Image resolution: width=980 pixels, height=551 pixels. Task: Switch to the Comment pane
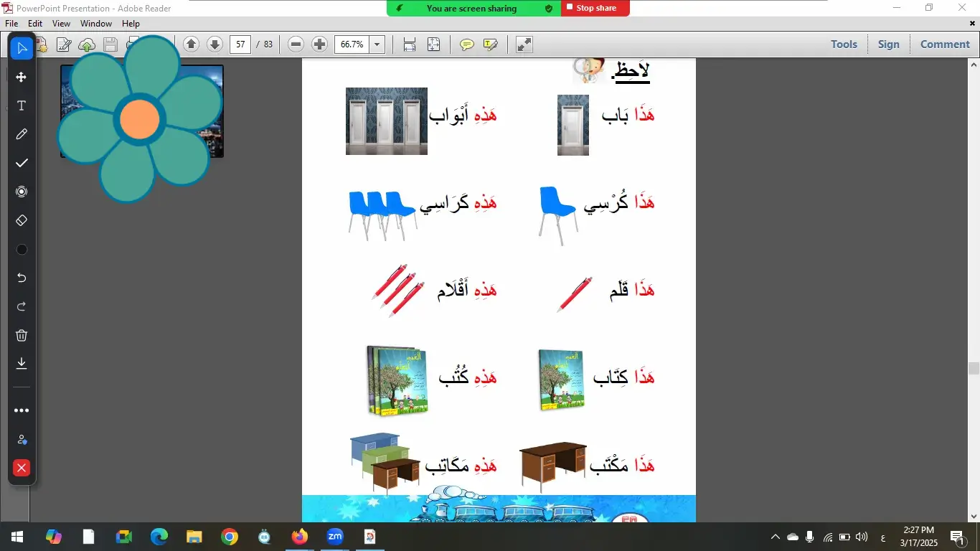944,44
